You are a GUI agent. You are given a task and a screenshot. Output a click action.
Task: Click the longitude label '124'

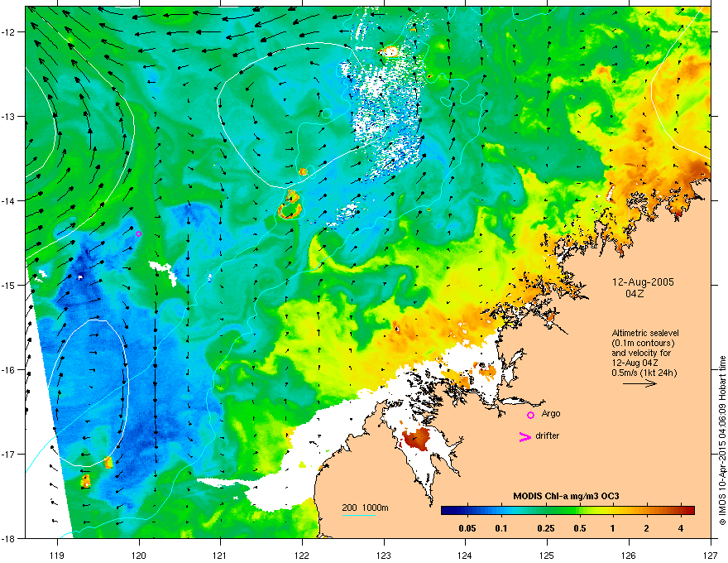(465, 555)
